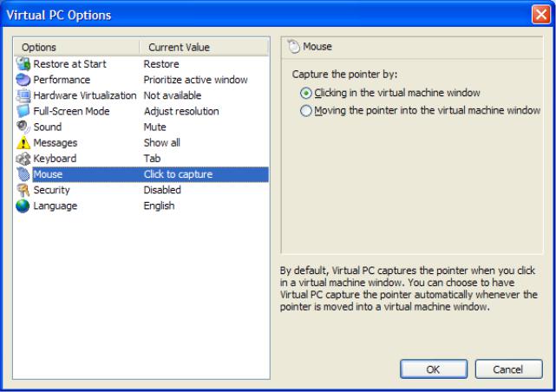Select the Language globe icon
Viewport: 556px width, 392px height.
point(23,206)
